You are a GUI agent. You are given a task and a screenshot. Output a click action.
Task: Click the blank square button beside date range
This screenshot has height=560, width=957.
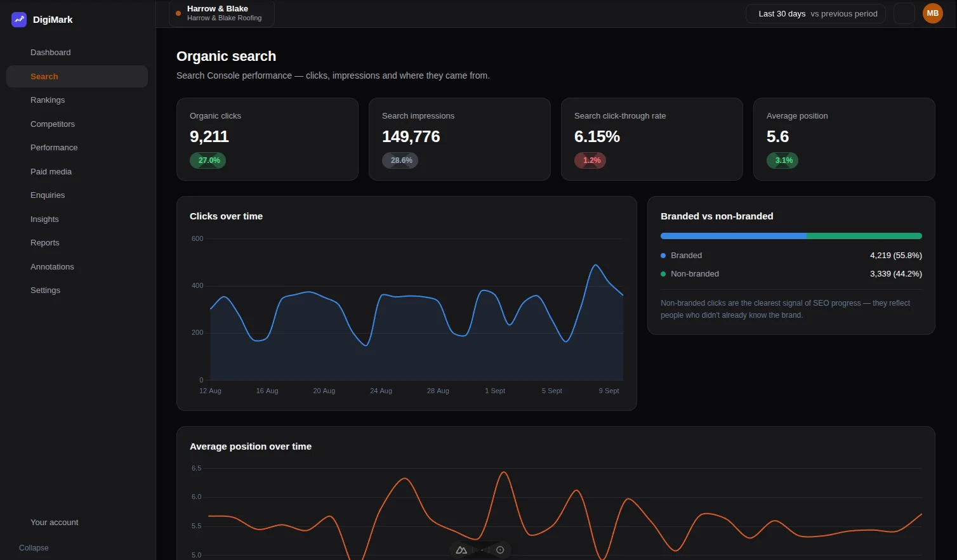[904, 13]
